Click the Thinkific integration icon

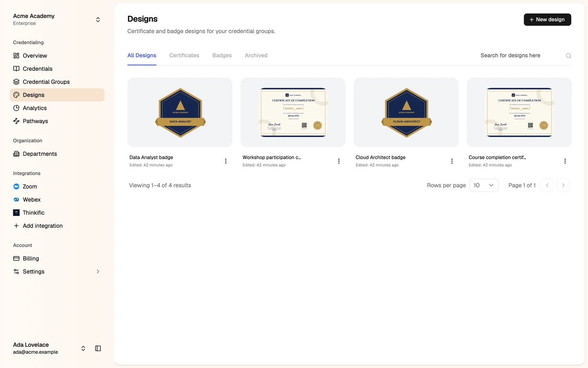[x=16, y=213]
